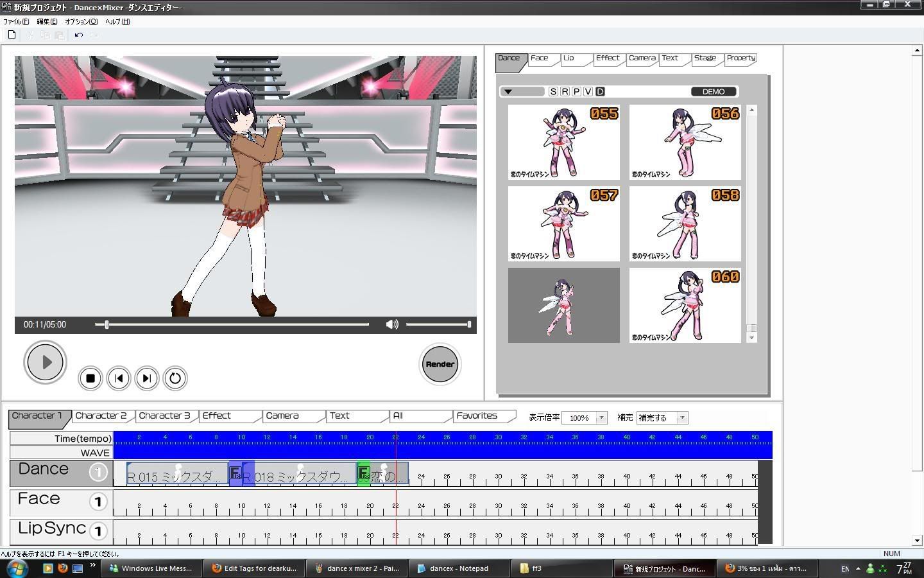
Task: Click the new project toolbar icon
Action: coord(12,35)
